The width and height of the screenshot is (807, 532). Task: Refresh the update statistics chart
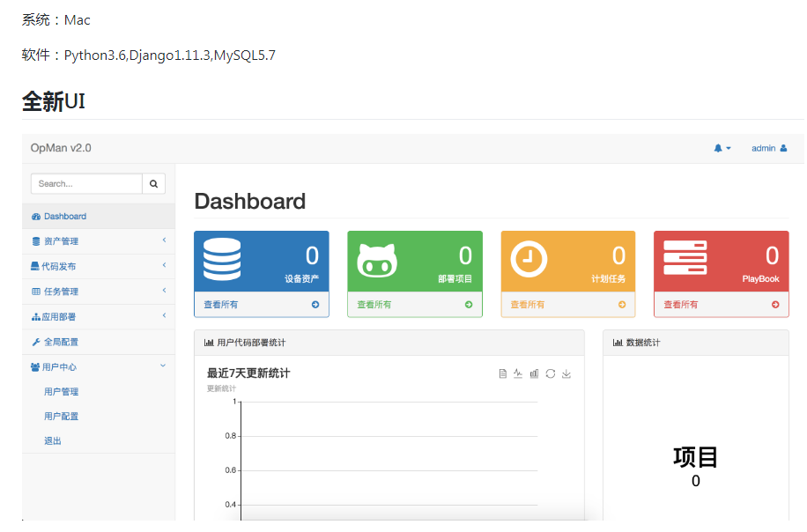tap(549, 373)
